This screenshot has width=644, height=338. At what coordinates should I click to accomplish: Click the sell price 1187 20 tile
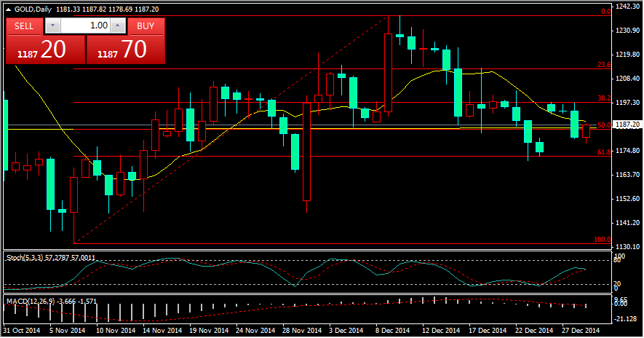tap(45, 50)
